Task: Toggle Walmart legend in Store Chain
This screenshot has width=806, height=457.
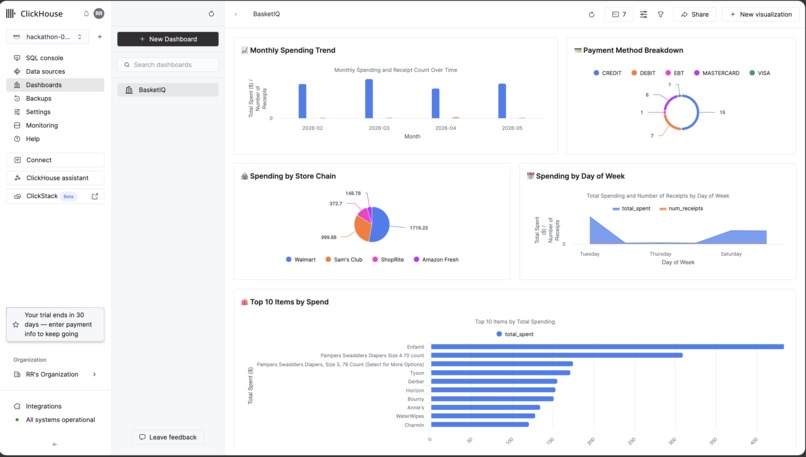Action: 301,260
